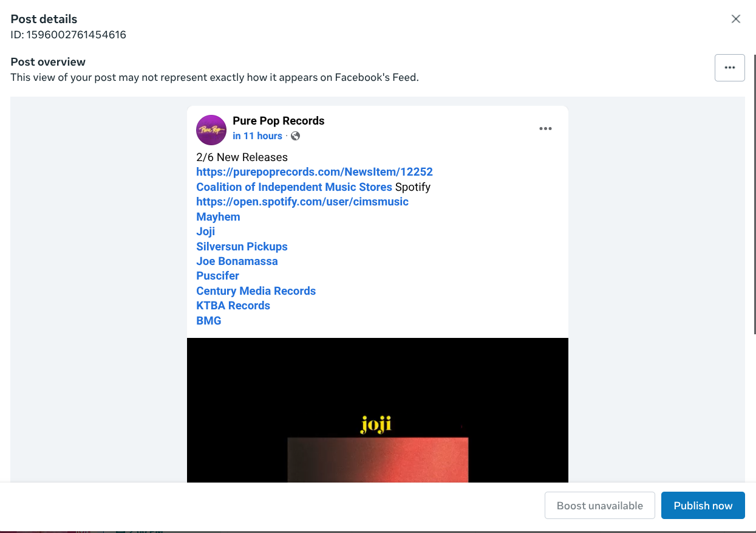Click the post ID 1596002761454616 text
Screen dimensions: 756x533
tap(69, 35)
